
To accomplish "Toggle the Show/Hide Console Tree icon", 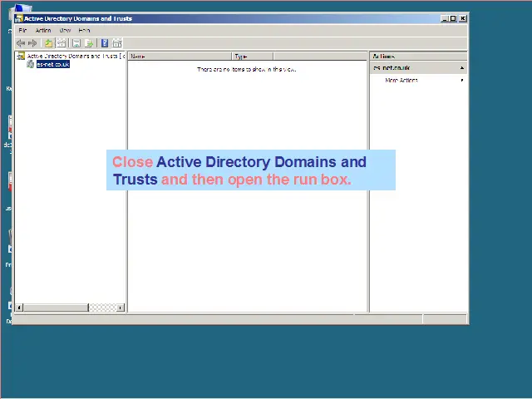I will click(62, 43).
